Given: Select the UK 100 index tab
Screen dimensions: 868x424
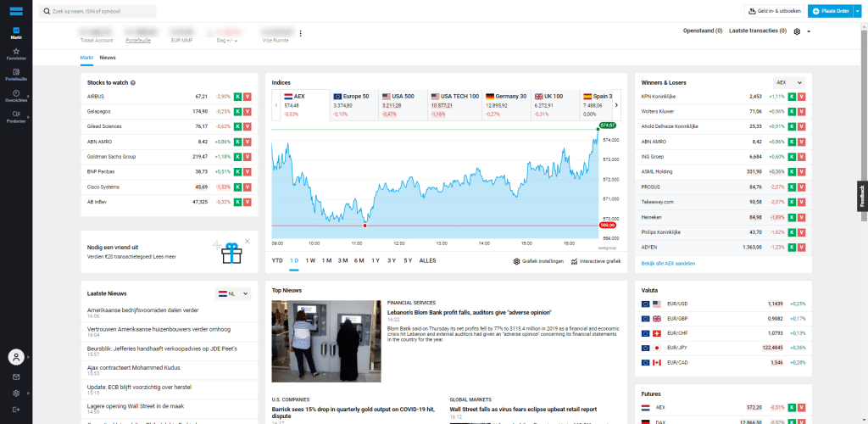Looking at the screenshot, I should (x=555, y=104).
